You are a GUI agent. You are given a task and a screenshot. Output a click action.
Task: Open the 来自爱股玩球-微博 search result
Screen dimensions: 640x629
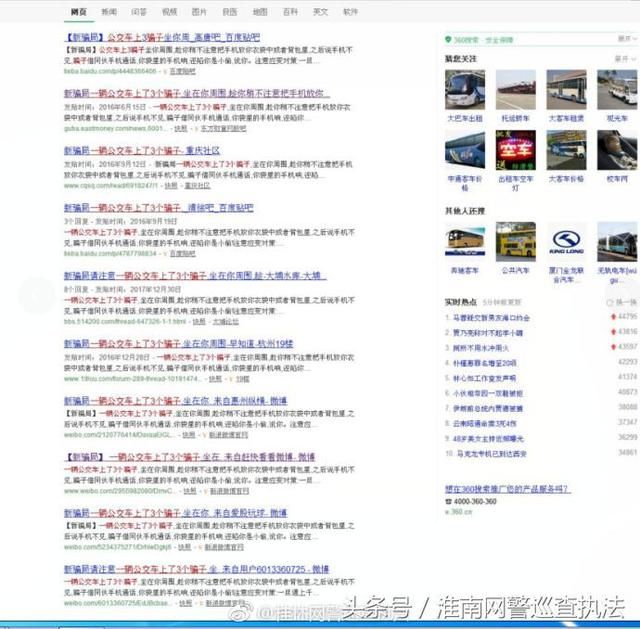(x=176, y=513)
